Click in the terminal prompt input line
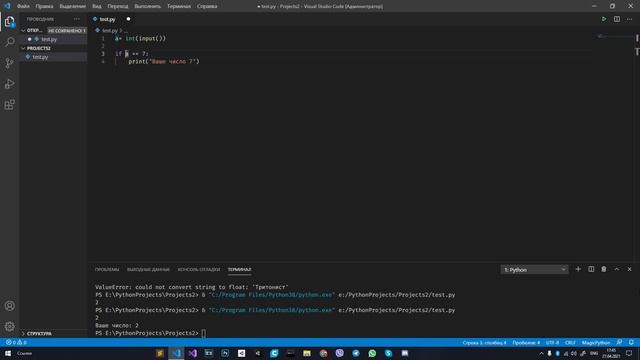The height and width of the screenshot is (360, 640). [151, 333]
